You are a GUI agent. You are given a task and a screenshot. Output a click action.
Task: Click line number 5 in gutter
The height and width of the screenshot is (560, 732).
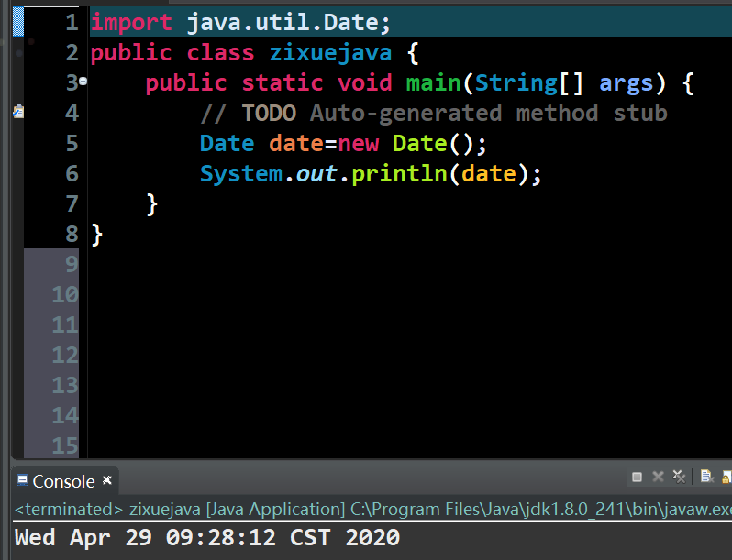click(x=72, y=143)
